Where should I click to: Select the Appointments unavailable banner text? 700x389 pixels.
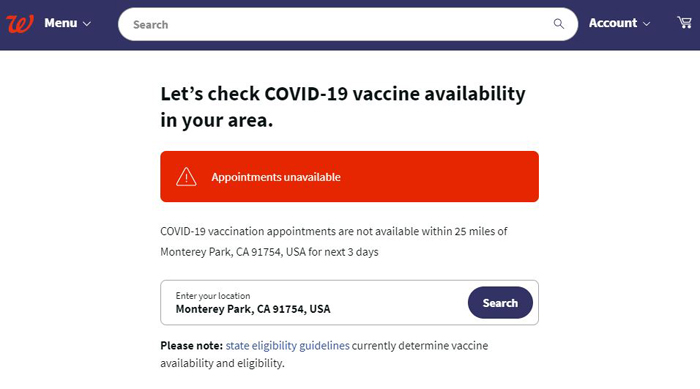click(276, 177)
